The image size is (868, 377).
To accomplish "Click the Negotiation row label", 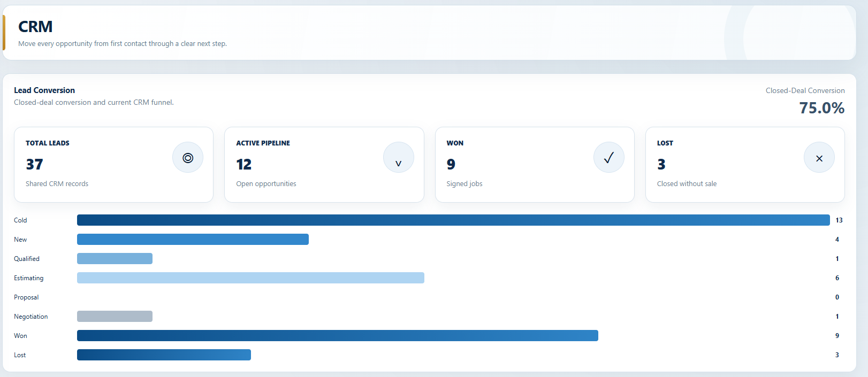I will point(31,317).
